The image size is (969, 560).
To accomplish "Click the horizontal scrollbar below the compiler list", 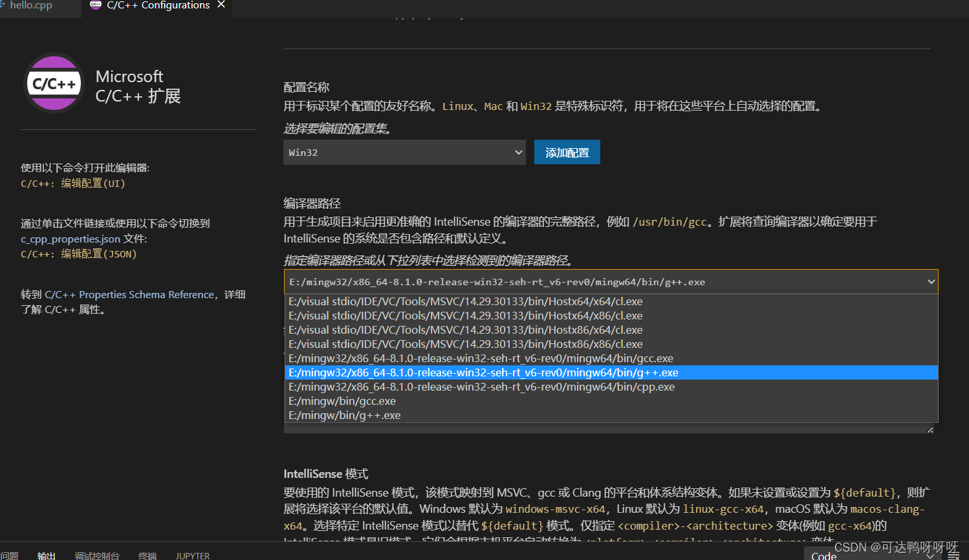I will click(x=608, y=428).
